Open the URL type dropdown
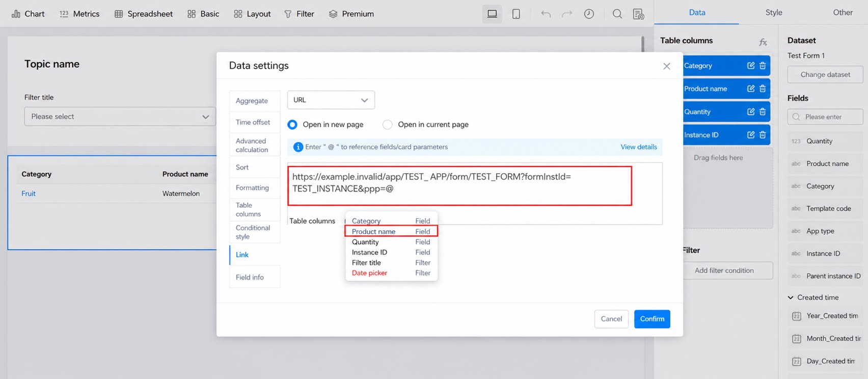This screenshot has height=379, width=868. pyautogui.click(x=331, y=100)
